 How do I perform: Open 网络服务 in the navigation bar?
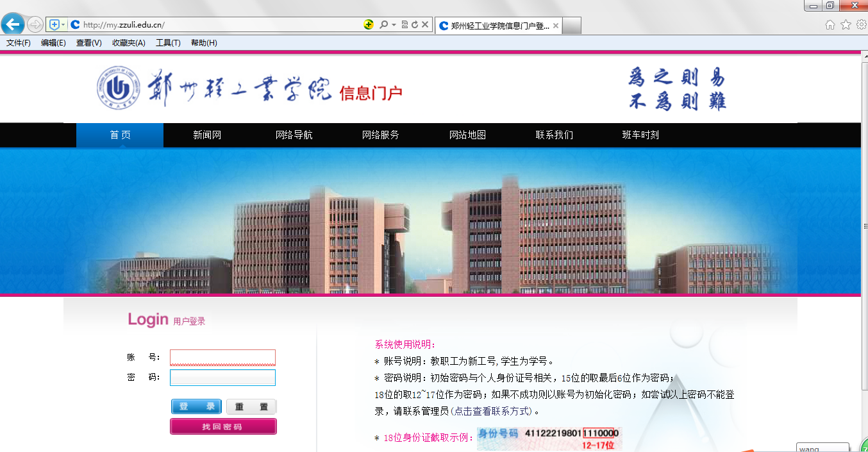click(381, 135)
